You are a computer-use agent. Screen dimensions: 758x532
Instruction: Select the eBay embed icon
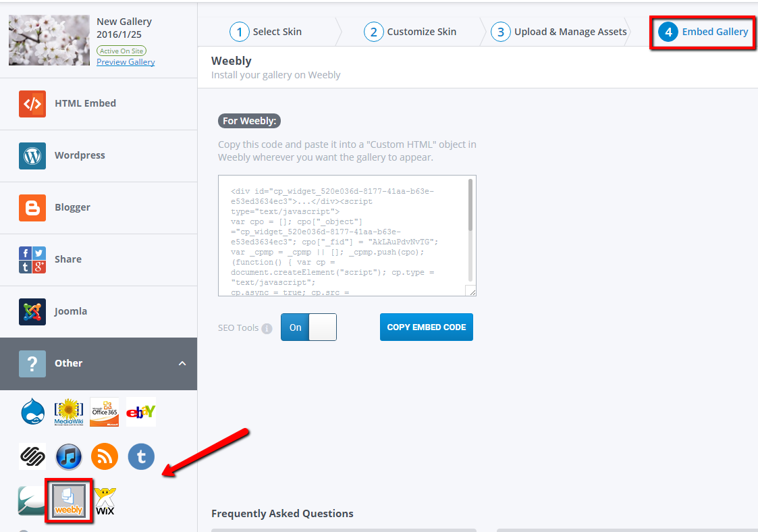(140, 411)
